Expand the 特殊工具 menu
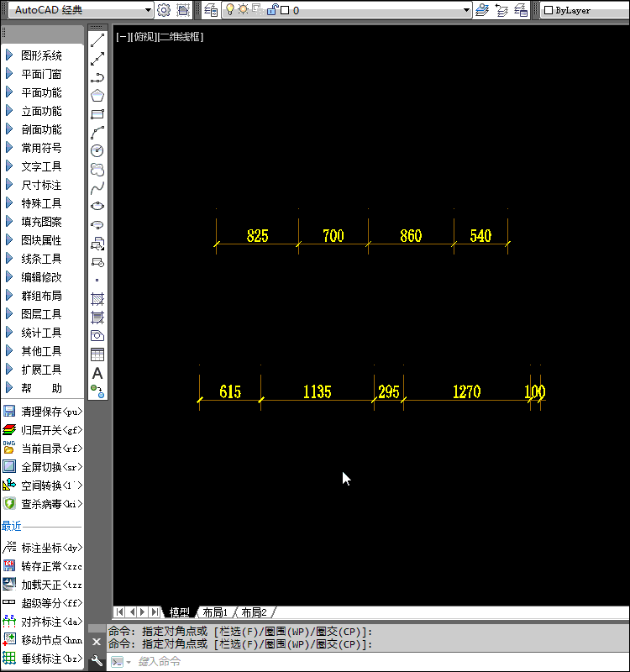 pos(41,203)
